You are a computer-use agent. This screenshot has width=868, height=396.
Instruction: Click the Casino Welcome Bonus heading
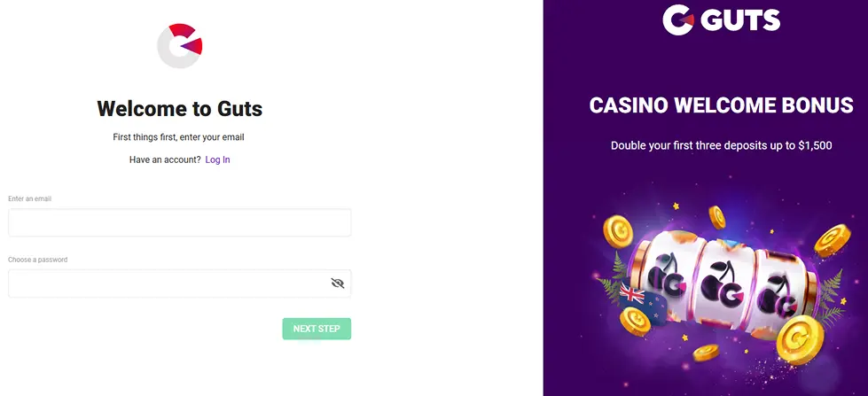coord(722,105)
